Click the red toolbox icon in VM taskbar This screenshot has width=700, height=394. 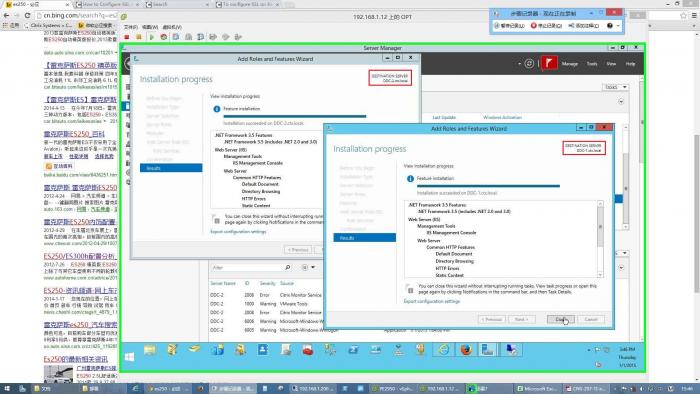click(308, 350)
